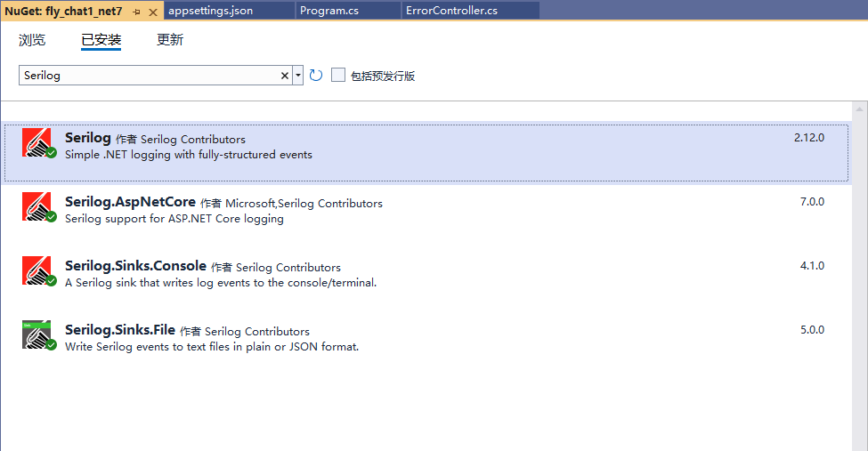
Task: Select the 已安装 tab
Action: [x=101, y=40]
